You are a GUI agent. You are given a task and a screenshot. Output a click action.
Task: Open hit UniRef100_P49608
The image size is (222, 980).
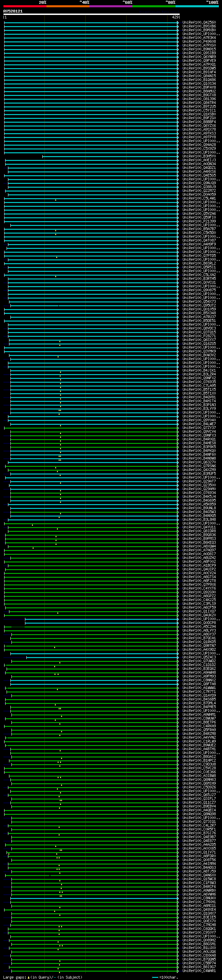[x=199, y=42]
